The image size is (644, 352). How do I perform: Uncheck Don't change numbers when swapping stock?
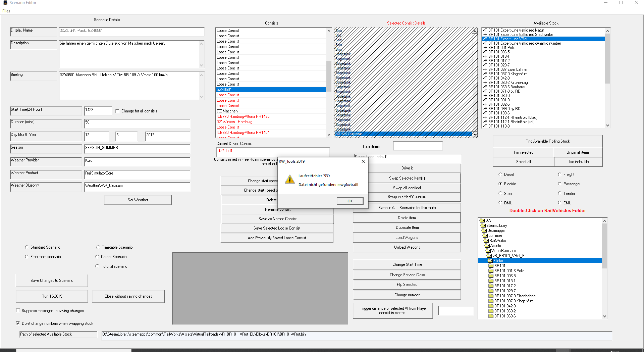point(18,323)
